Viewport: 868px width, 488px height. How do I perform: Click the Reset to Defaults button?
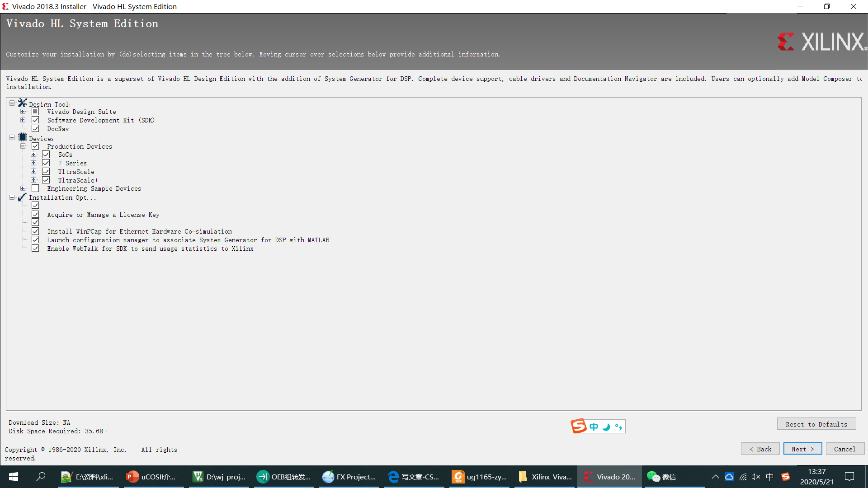tap(816, 424)
